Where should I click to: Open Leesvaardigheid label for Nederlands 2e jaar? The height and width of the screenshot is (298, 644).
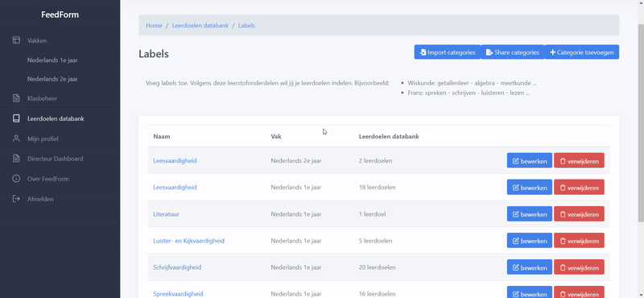175,161
